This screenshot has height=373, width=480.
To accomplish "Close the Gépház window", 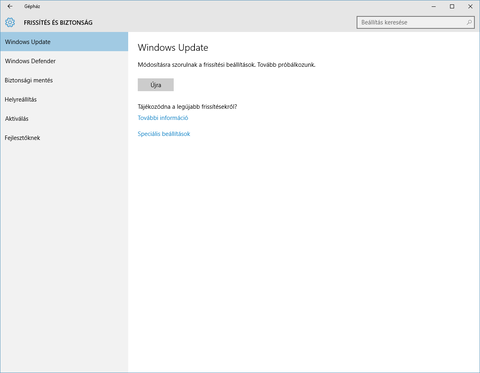I will coord(470,6).
